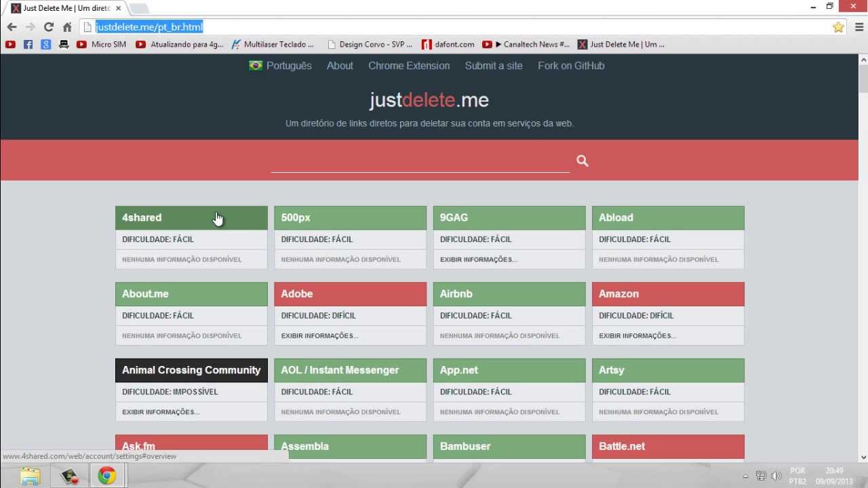Open the Just Delete Me bookmark
The height and width of the screenshot is (488, 868).
(x=620, y=45)
